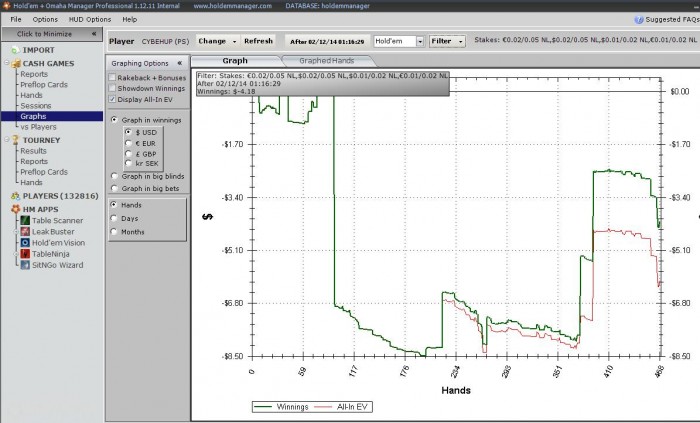
Task: Click the Suggested FAQs help icon
Action: point(639,20)
